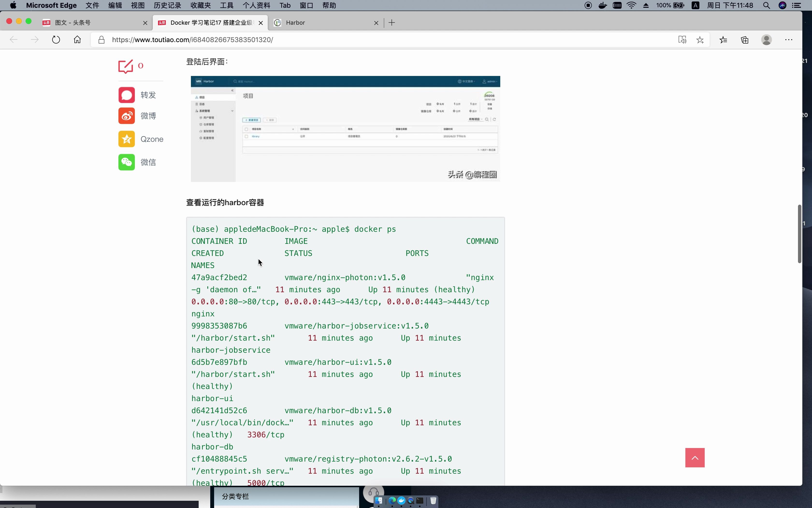Screen dimensions: 812x508
Task: Click the Docker whale menu bar icon
Action: coord(603,5)
